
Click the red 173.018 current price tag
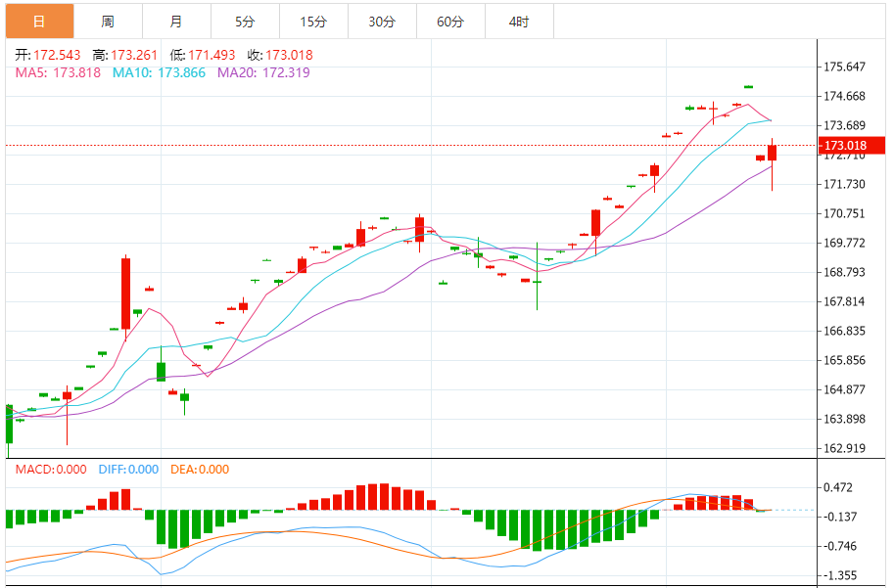pos(852,146)
